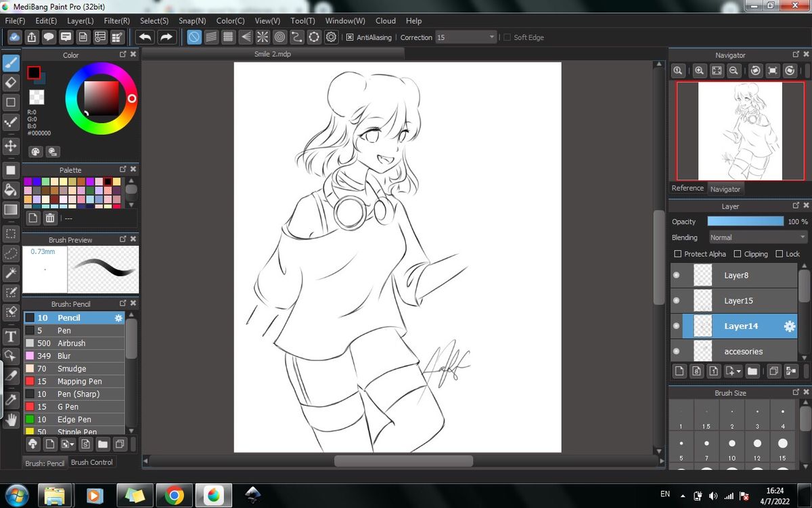Zoom out using Navigator magnifier minus
The width and height of the screenshot is (812, 508).
[734, 70]
